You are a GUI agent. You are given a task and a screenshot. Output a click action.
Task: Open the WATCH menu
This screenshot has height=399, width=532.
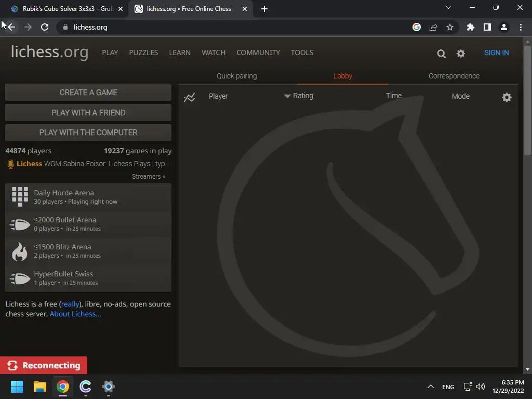tap(214, 52)
